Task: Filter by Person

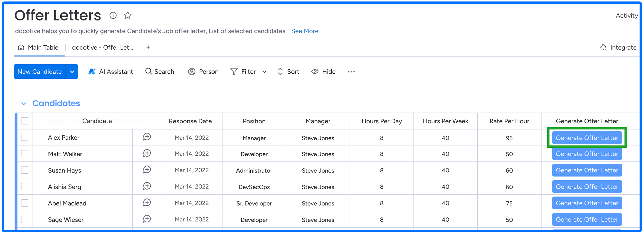Action: (x=203, y=72)
